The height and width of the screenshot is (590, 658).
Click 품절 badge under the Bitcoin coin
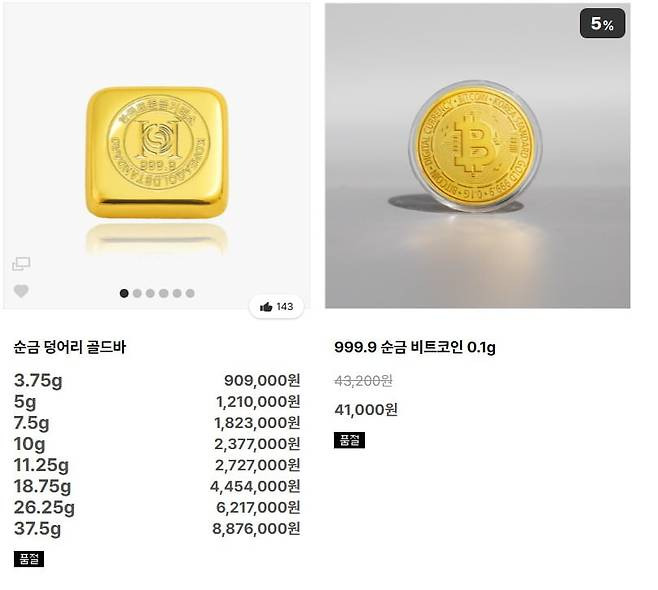tap(349, 440)
